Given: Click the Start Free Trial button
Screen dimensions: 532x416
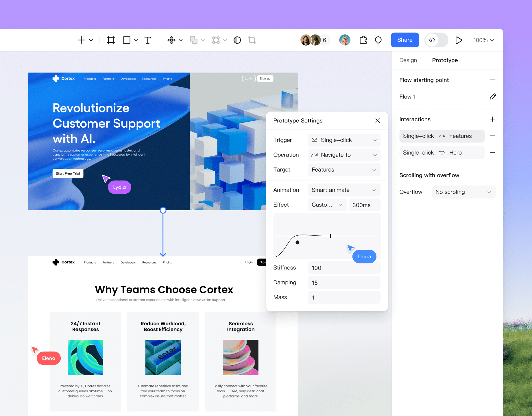Looking at the screenshot, I should point(68,174).
